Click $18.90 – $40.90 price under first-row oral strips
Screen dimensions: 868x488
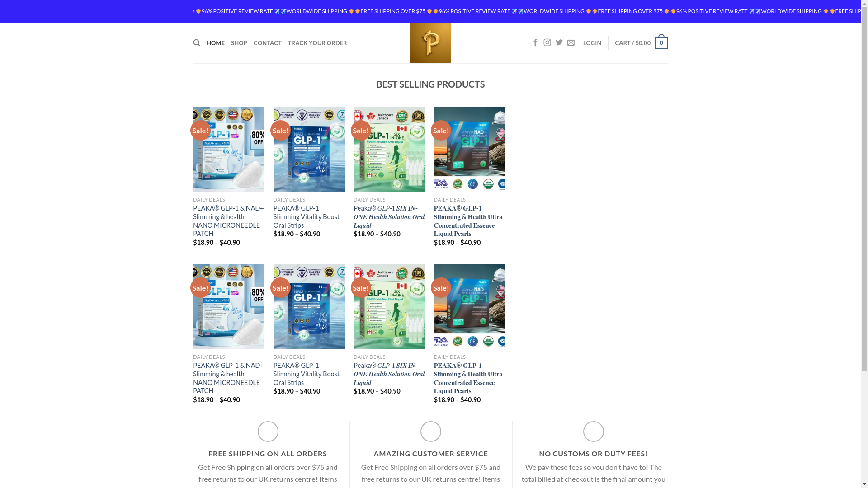pyautogui.click(x=297, y=234)
